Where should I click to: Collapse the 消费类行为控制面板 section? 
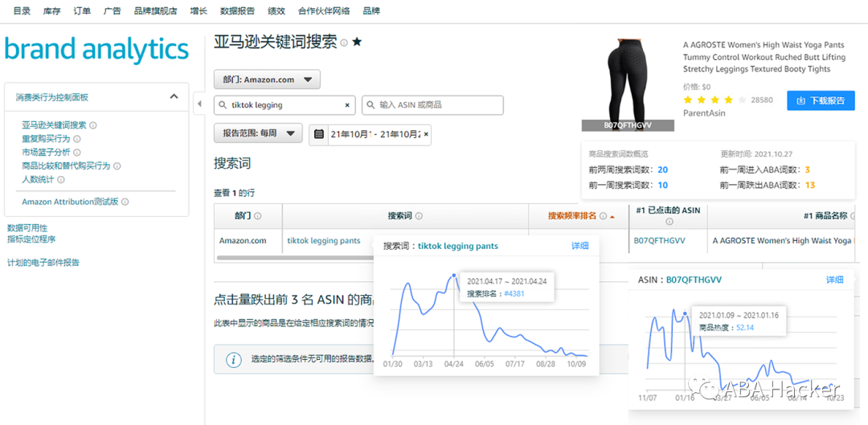pos(174,97)
